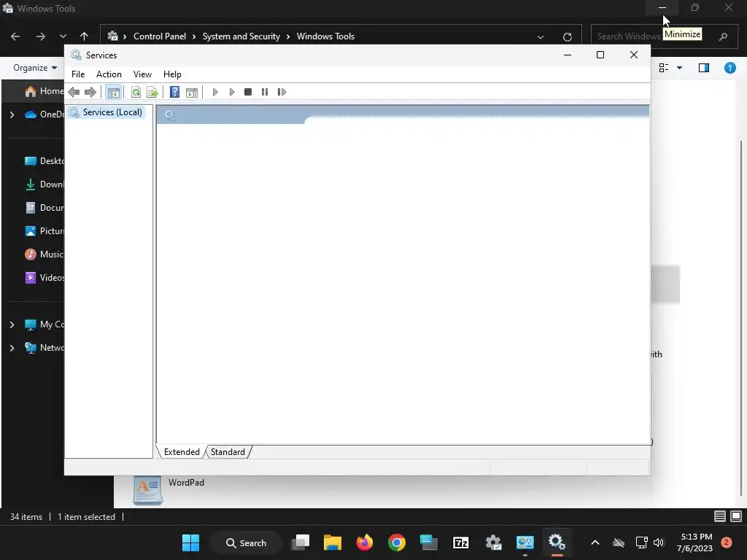The width and height of the screenshot is (747, 560).
Task: Select the WordPad item in Windows Tools
Action: [x=169, y=491]
